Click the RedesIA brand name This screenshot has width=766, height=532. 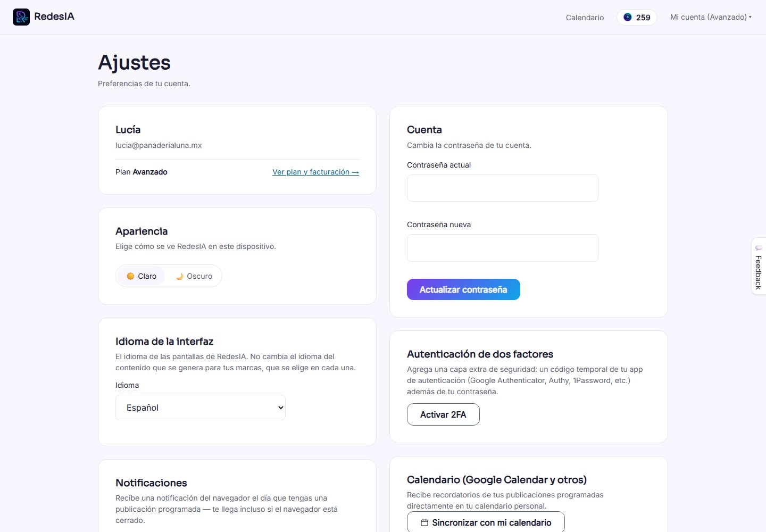tap(54, 16)
